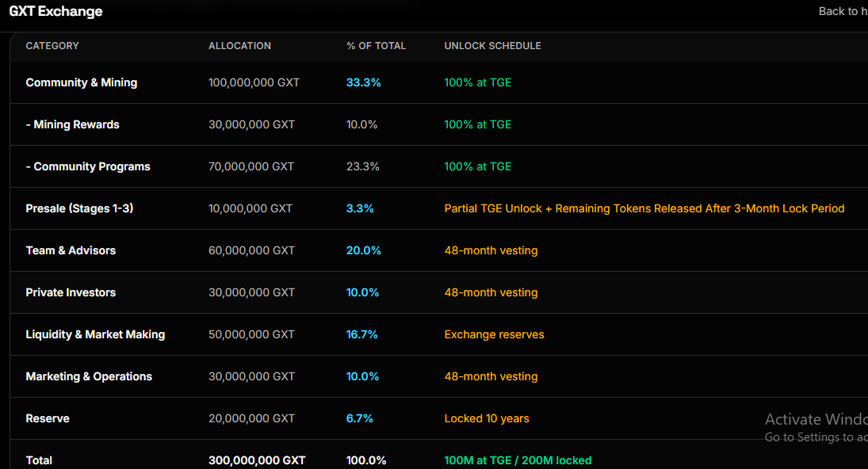Select the UNLOCK SCHEDULE column header
This screenshot has width=868, height=469.
click(493, 46)
